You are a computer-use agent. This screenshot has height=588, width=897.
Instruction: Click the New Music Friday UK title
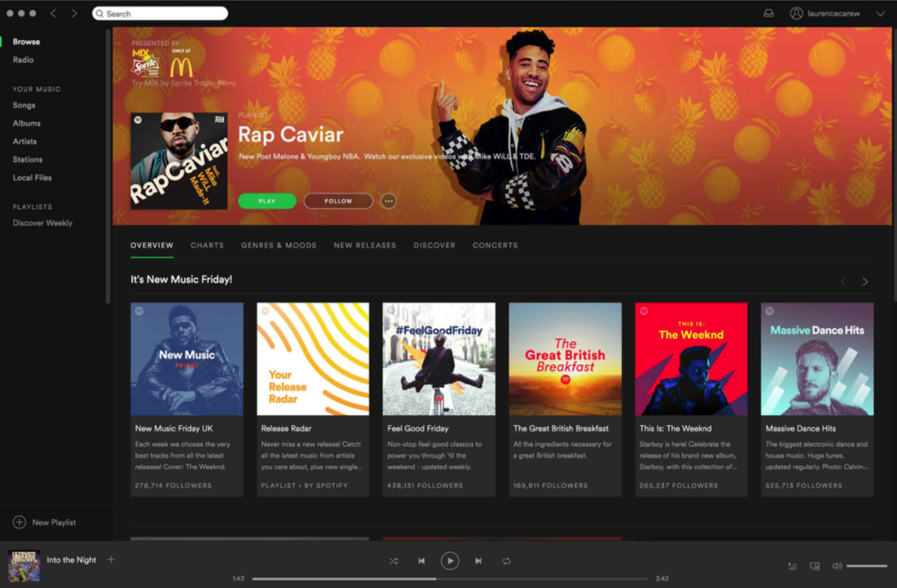click(x=174, y=428)
